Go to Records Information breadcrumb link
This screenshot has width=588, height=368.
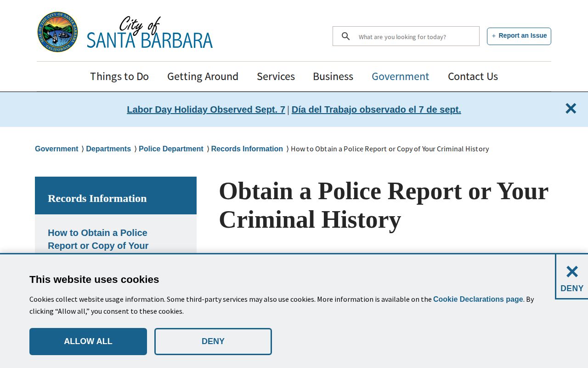click(x=247, y=149)
